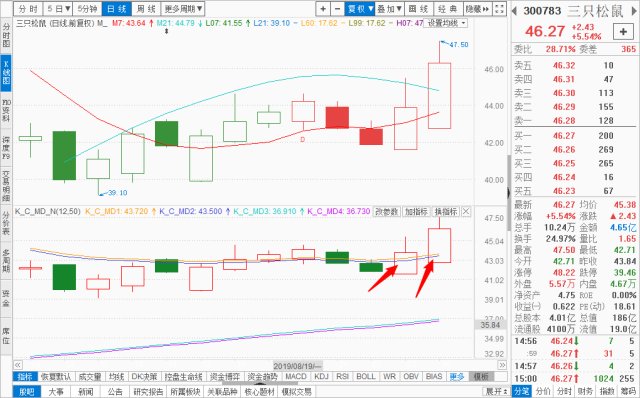Image resolution: width=640 pixels, height=398 pixels.
Task: Open the 复权 adjustment dropdown
Action: [359, 9]
